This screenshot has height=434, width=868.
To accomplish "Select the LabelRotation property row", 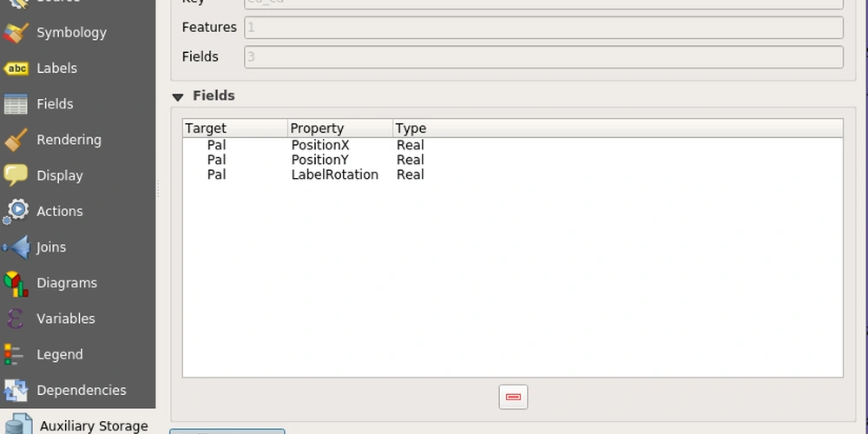I will (513, 175).
